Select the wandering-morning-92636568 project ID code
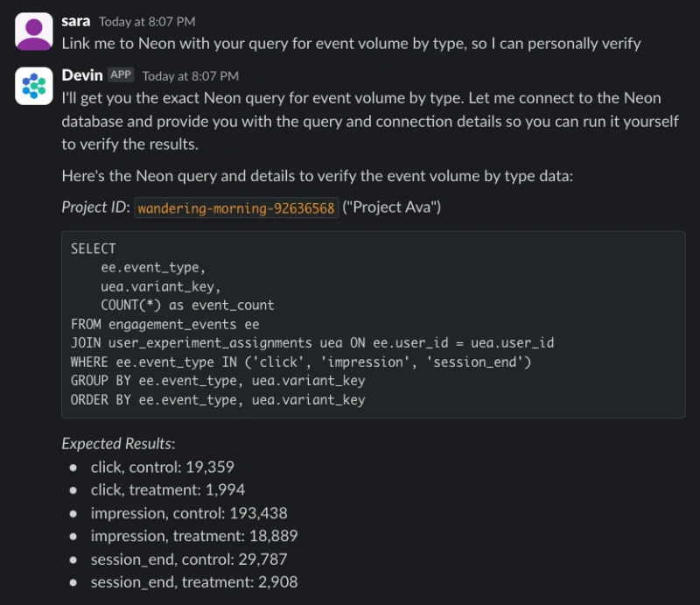The image size is (700, 605). (x=236, y=208)
